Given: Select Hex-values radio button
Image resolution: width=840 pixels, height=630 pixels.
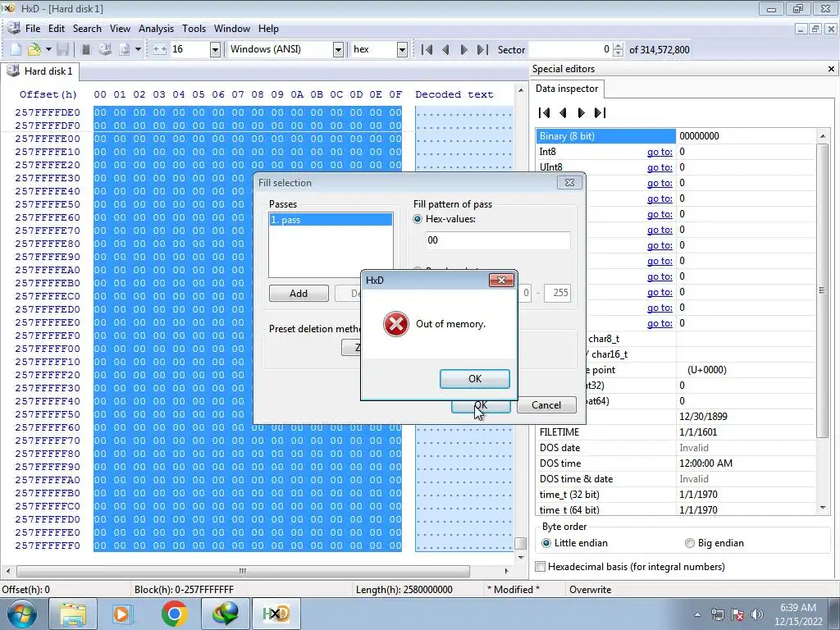Looking at the screenshot, I should 418,219.
